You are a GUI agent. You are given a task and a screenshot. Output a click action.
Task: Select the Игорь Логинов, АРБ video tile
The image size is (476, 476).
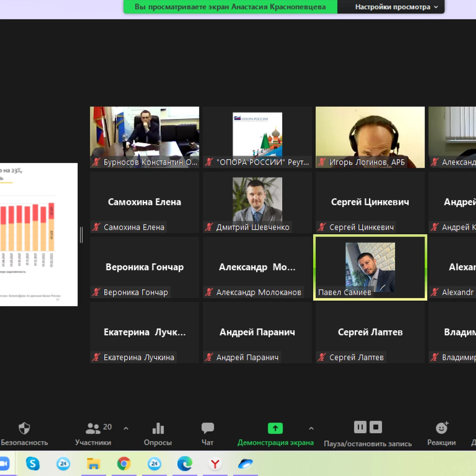tap(370, 137)
